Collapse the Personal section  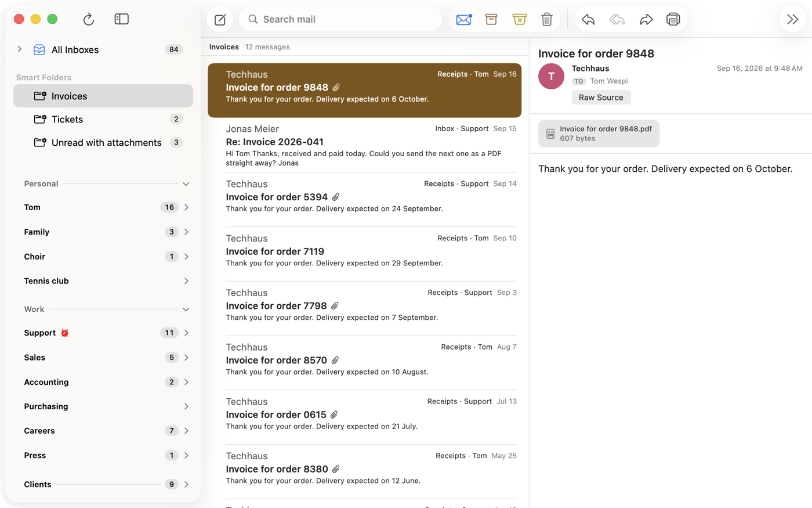pyautogui.click(x=186, y=184)
